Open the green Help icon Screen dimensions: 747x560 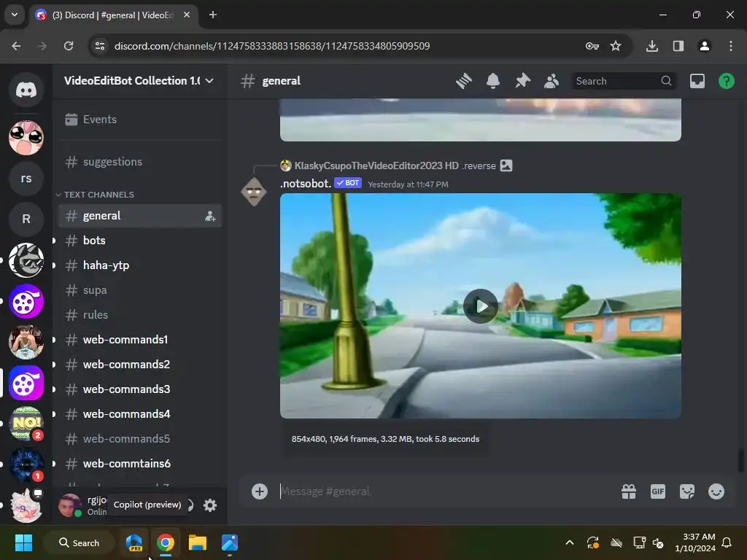(727, 81)
